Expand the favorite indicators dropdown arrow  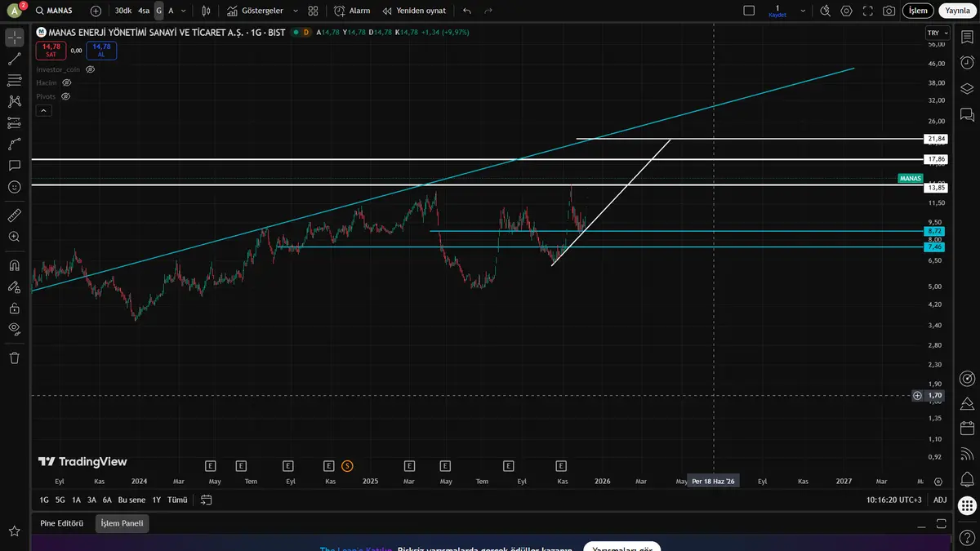coord(294,11)
